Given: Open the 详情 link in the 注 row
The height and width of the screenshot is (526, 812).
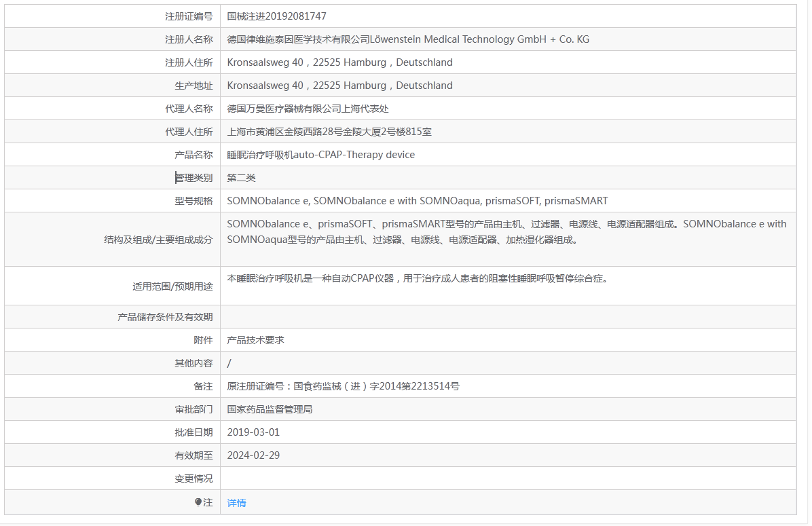Looking at the screenshot, I should 237,503.
